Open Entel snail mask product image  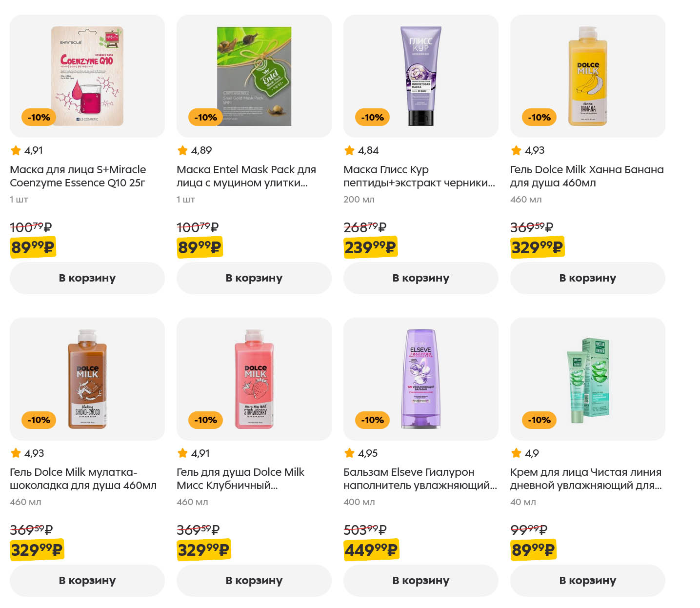(254, 76)
